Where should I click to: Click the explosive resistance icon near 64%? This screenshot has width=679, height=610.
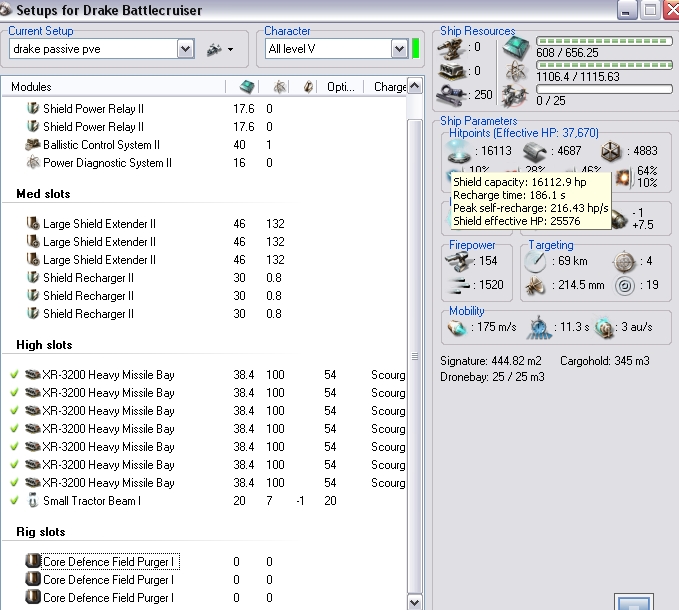click(625, 178)
